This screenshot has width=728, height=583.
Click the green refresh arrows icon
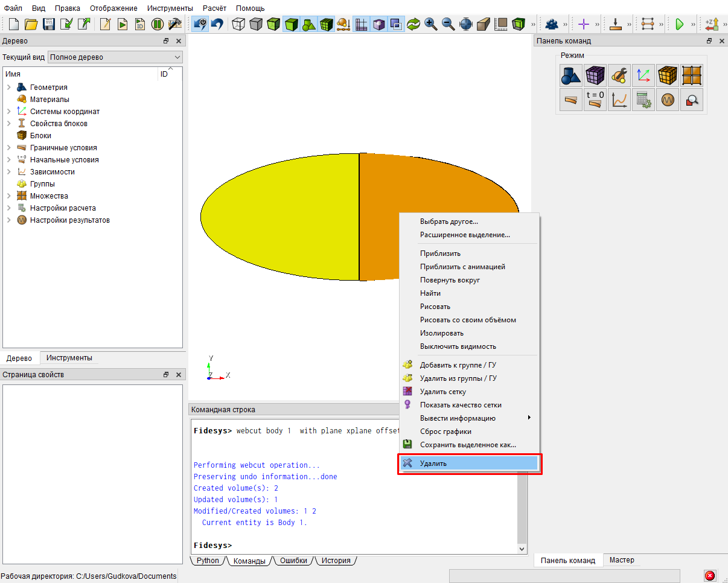pyautogui.click(x=413, y=24)
